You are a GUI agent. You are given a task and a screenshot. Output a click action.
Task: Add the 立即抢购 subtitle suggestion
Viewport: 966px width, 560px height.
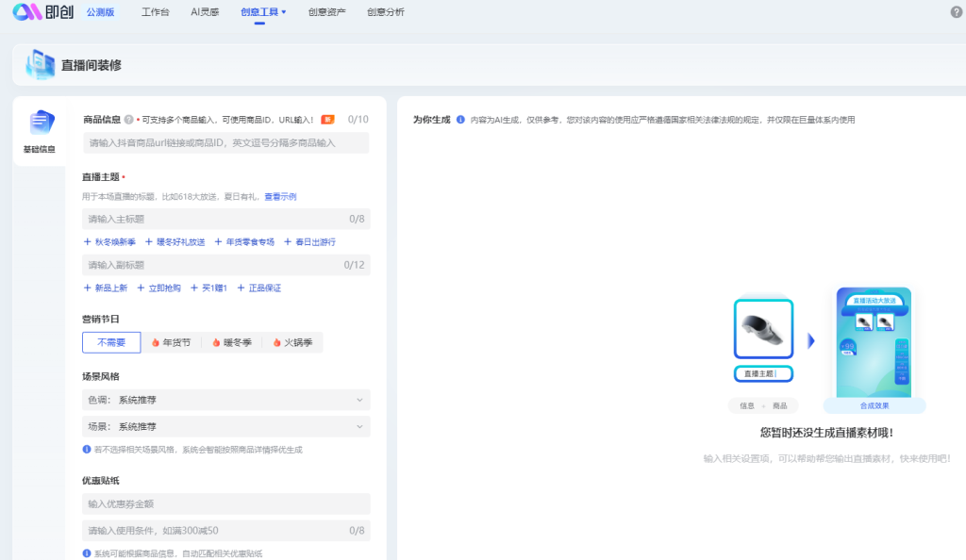pyautogui.click(x=158, y=288)
